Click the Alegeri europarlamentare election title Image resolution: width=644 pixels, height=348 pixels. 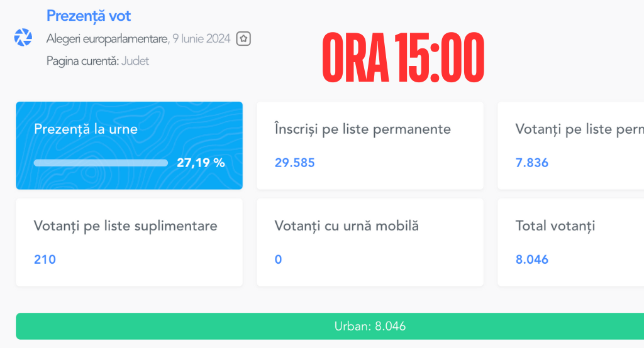click(x=107, y=38)
